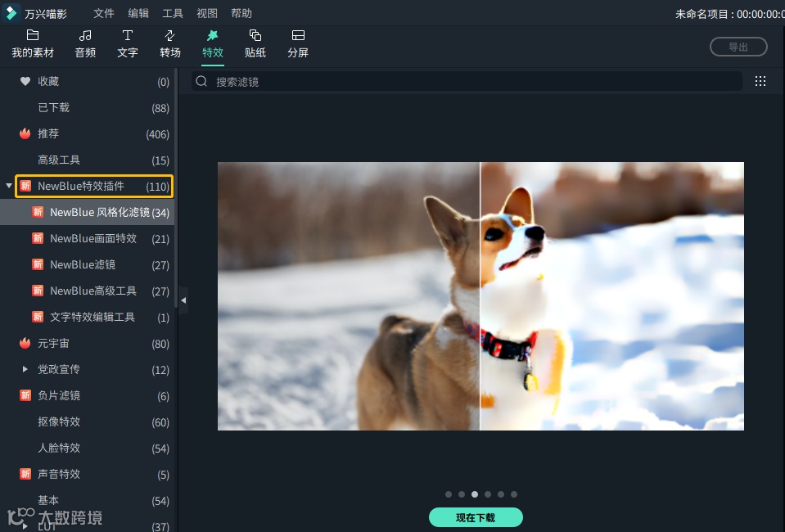Select the third active carousel dot

475,494
